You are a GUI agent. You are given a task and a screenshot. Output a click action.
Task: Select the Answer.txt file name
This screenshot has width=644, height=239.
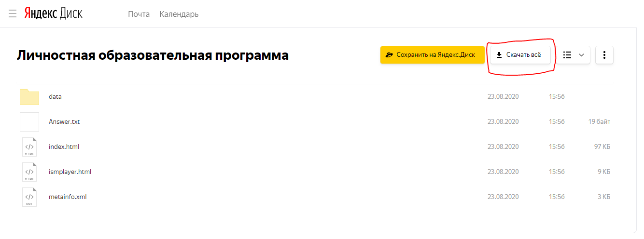[x=64, y=122]
